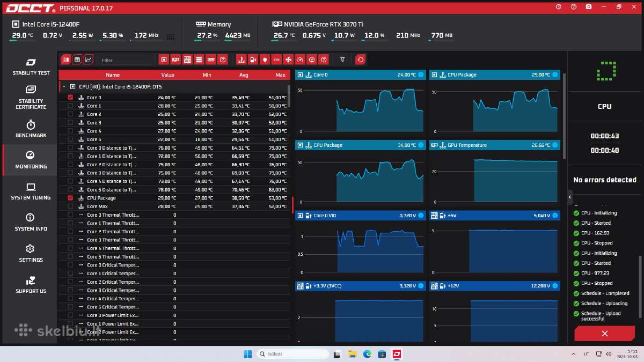
Task: Take a screenshot with the camera icon
Action: [589, 7]
